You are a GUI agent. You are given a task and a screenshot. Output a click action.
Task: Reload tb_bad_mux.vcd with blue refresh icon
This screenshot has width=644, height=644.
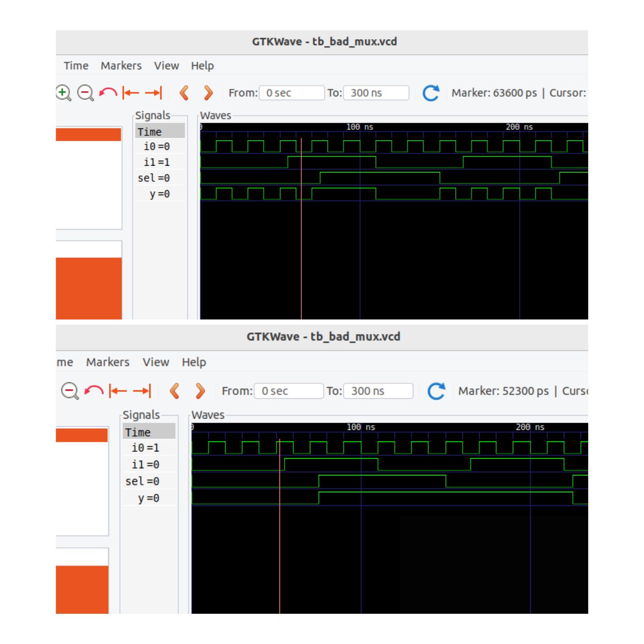pos(430,94)
